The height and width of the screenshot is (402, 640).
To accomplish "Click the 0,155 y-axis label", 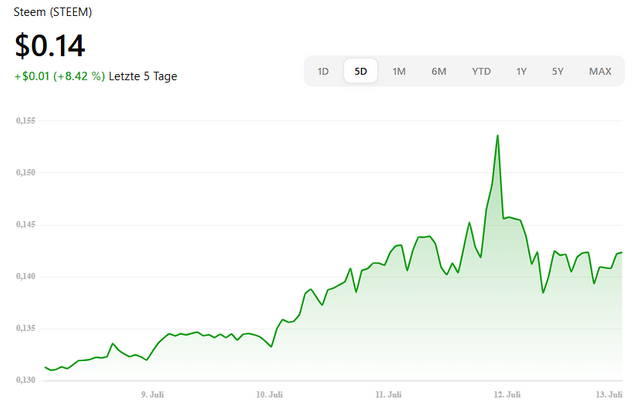I will pyautogui.click(x=26, y=120).
